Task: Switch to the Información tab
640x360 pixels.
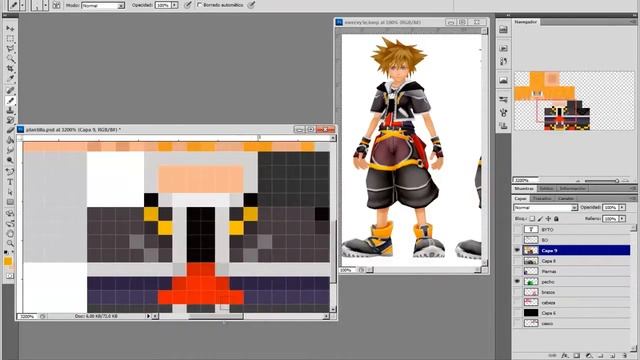Action: tap(572, 189)
